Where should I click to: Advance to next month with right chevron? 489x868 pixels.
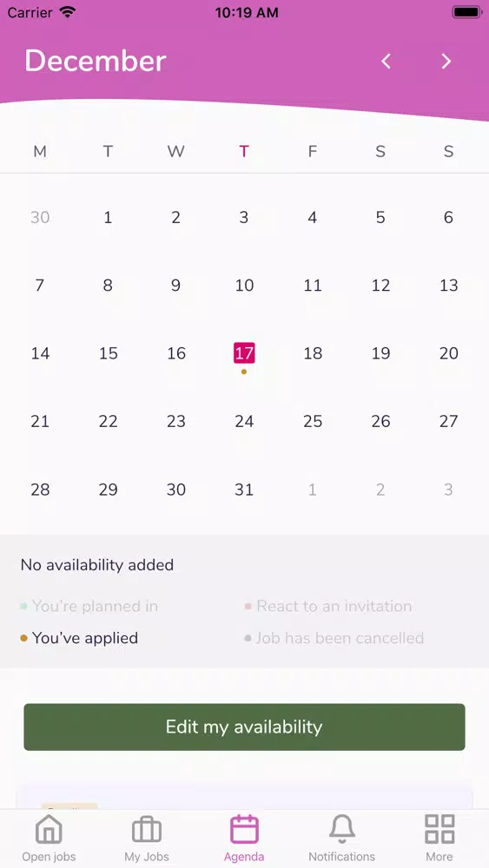coord(446,61)
